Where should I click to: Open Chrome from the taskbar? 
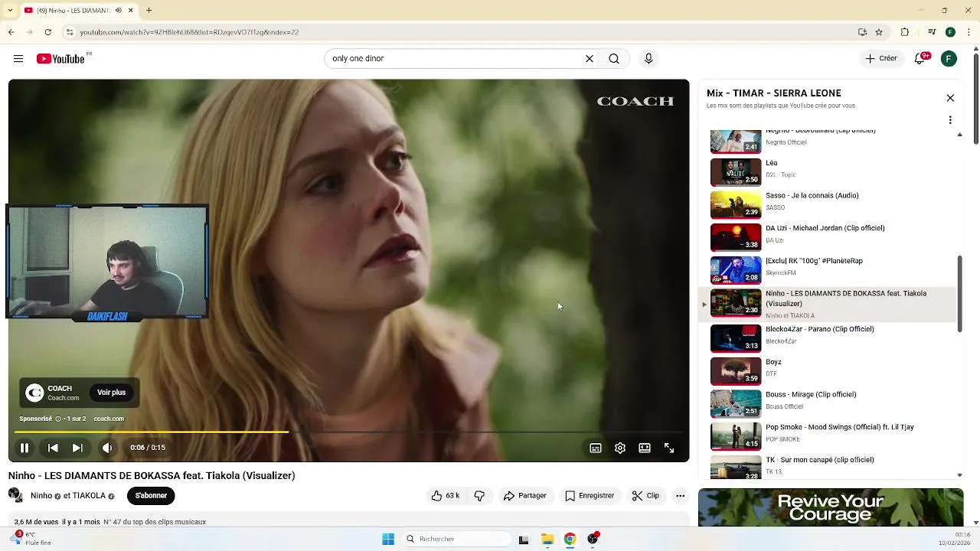[x=570, y=539]
